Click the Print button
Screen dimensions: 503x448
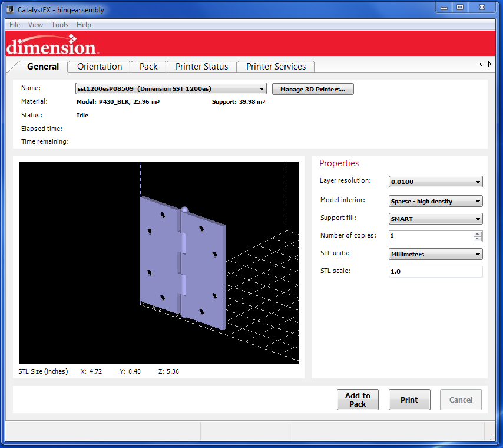[409, 400]
